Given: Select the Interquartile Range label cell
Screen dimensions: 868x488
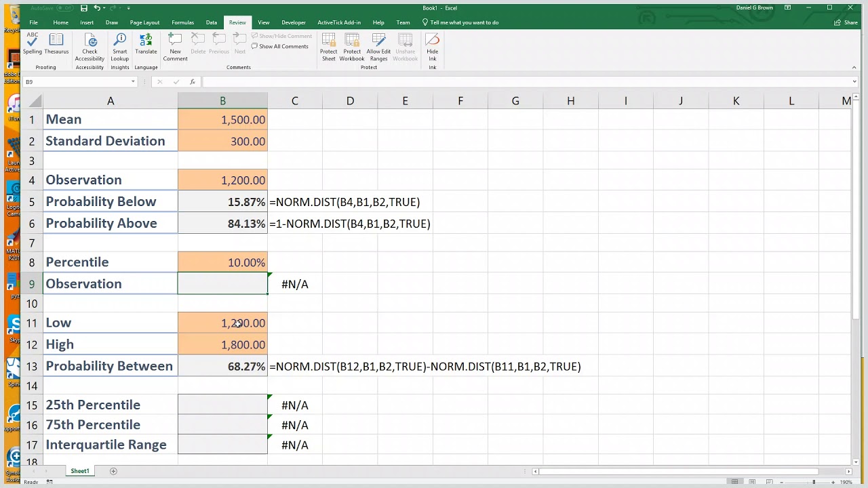Looking at the screenshot, I should 110,445.
